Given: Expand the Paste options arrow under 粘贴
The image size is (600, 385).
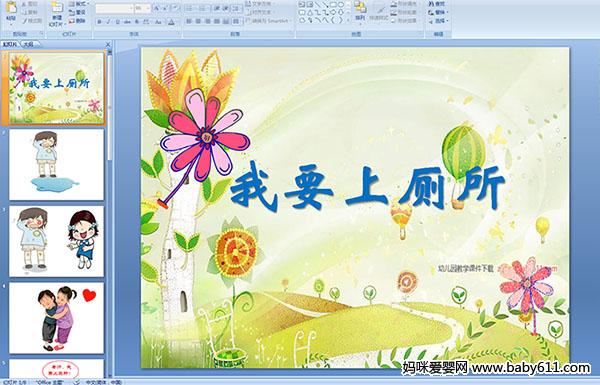Looking at the screenshot, I should coord(11,24).
